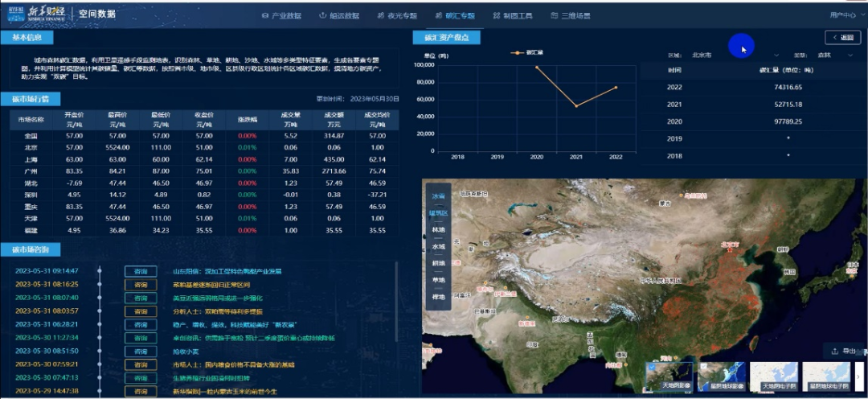Click value 97789.25 in 2020 row
The image size is (868, 399).
788,121
